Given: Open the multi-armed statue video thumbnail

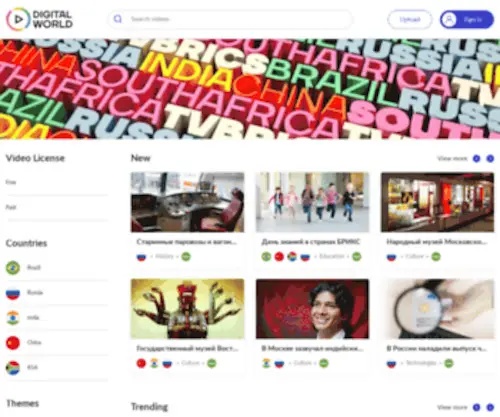Looking at the screenshot, I should tap(187, 309).
